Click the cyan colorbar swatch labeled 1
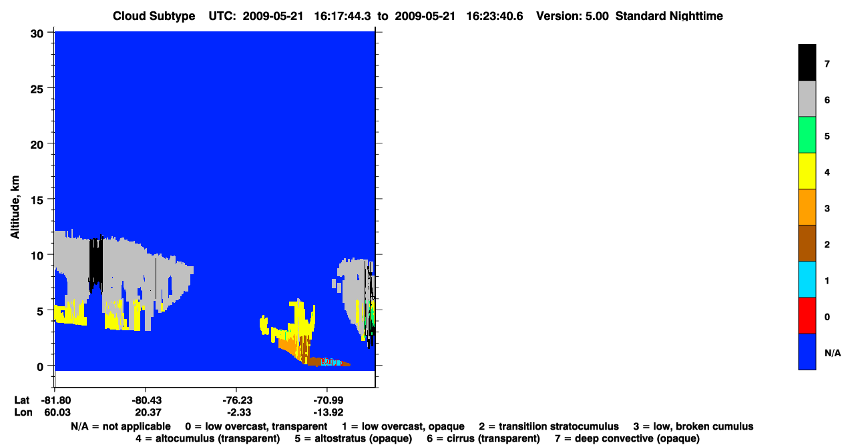 [x=807, y=279]
